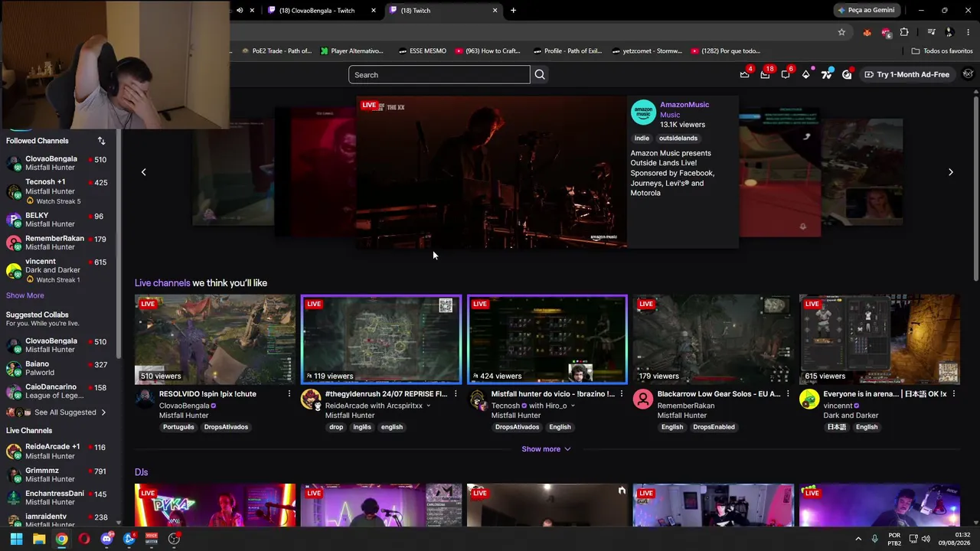Select the indie tag on featured stream
This screenshot has height=551, width=980.
pos(642,139)
